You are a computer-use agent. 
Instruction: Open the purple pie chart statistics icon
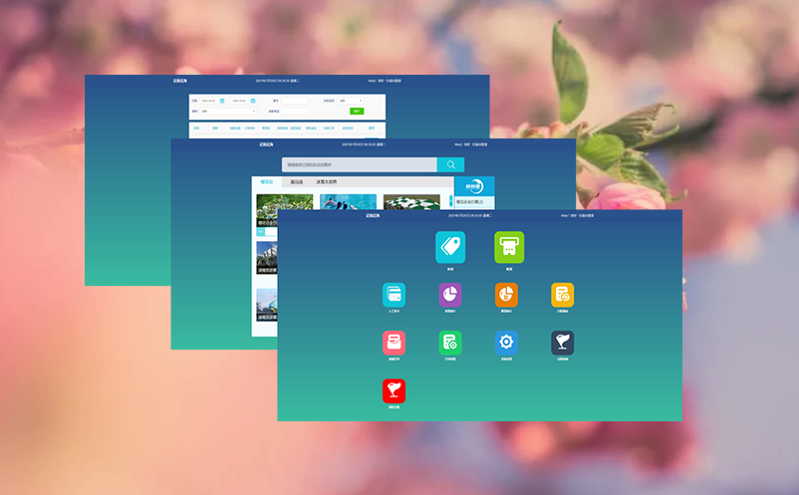pos(450,294)
